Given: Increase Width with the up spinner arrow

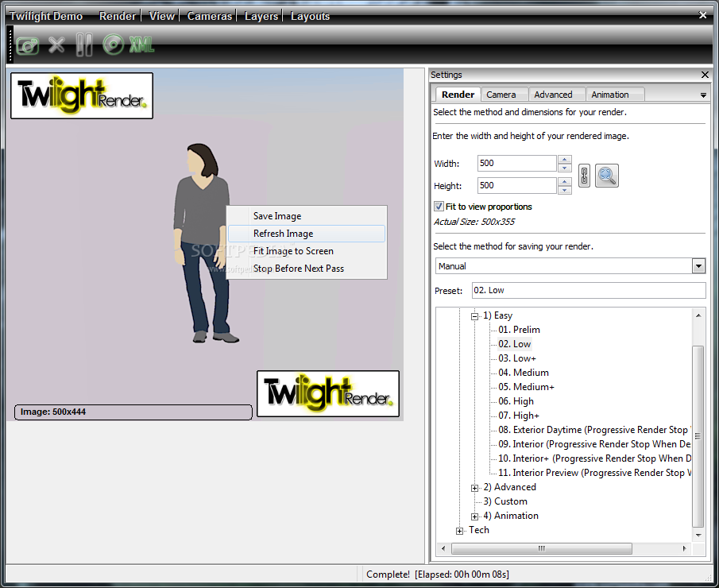Looking at the screenshot, I should click(x=564, y=160).
